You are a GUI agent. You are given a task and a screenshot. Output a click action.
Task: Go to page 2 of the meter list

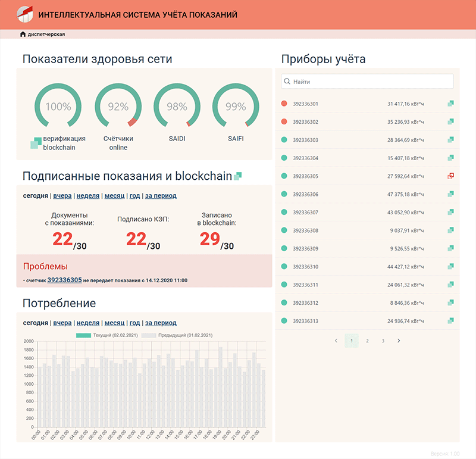[x=367, y=341]
